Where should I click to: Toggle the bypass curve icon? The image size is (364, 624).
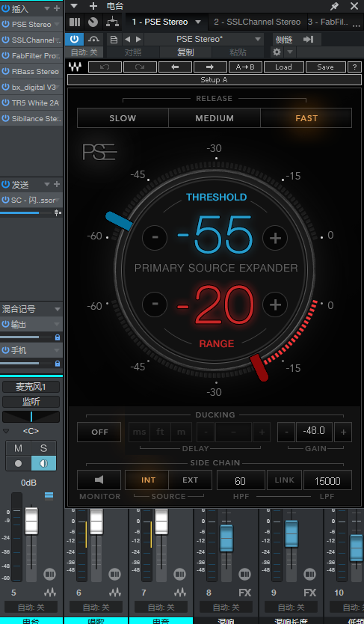pyautogui.click(x=93, y=40)
